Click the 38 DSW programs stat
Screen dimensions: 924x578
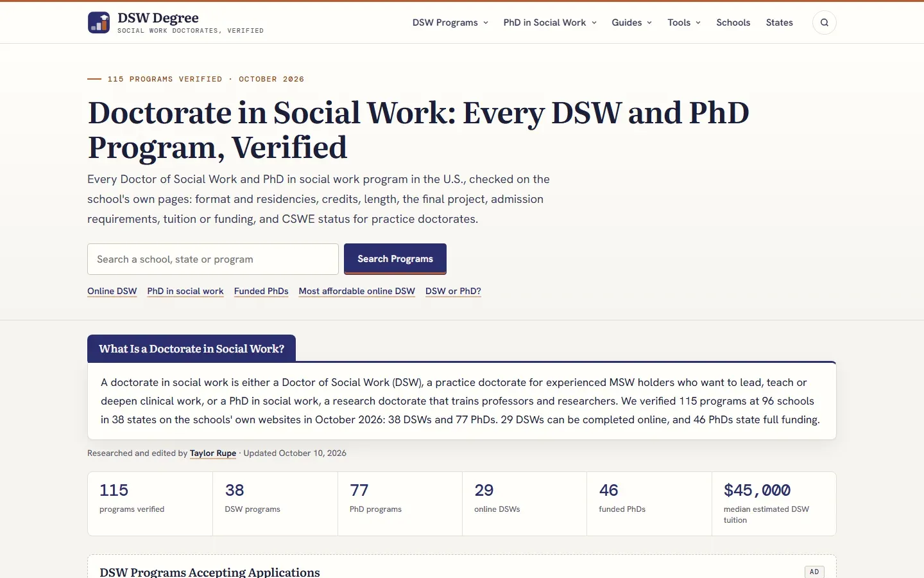[275, 504]
